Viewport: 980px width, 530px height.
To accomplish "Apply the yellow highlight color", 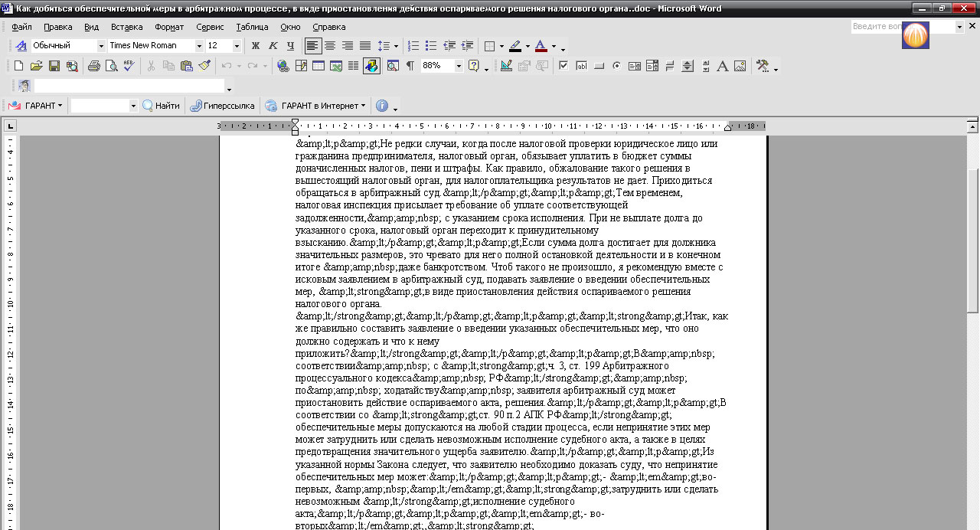I will point(515,46).
